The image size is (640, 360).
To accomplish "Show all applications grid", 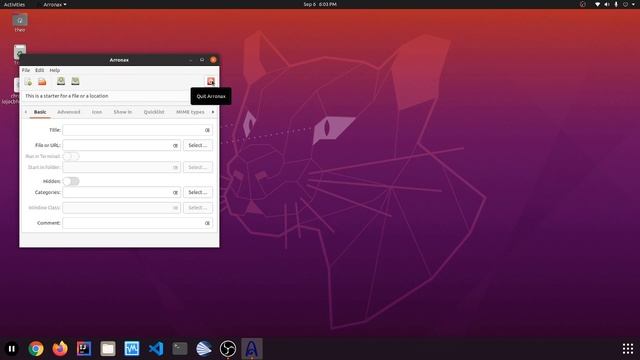I will (x=628, y=349).
